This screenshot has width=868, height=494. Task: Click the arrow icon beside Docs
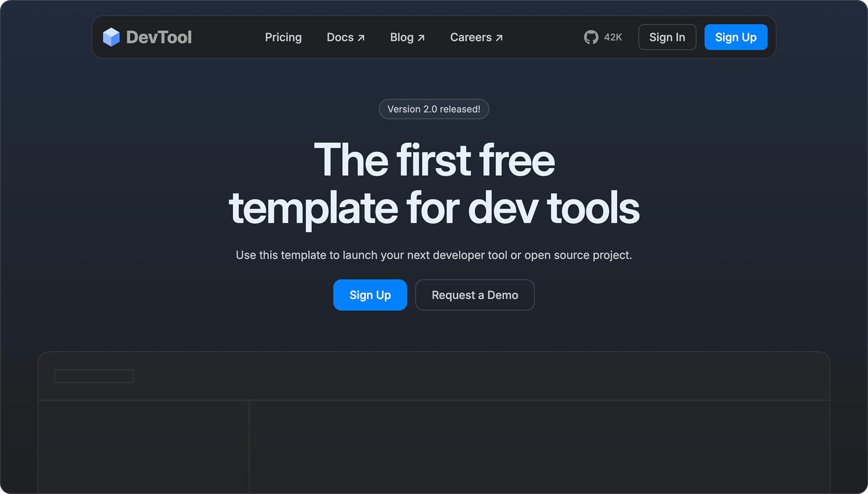tap(361, 38)
